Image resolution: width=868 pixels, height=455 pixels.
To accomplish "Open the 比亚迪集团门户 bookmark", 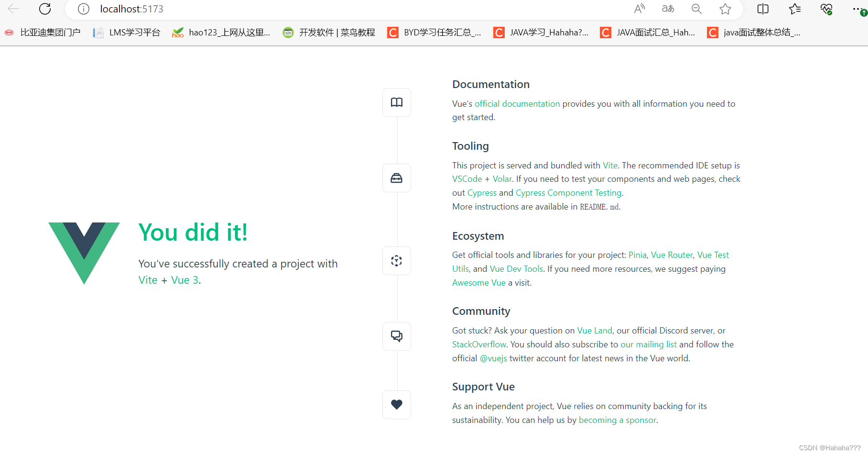I will (43, 33).
